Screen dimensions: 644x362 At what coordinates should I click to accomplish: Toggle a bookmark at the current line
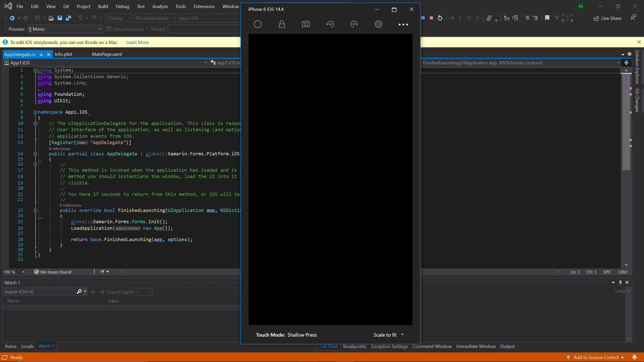(x=547, y=18)
